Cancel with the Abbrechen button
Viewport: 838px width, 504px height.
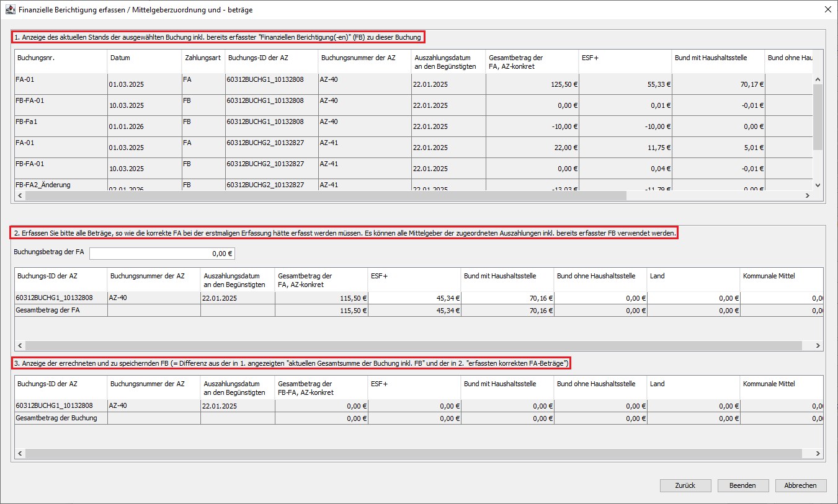click(x=800, y=485)
